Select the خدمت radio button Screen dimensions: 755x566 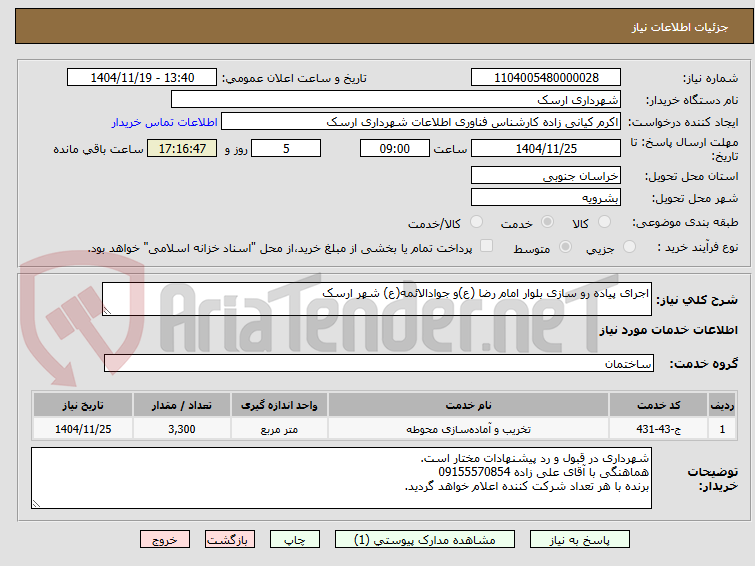(547, 222)
